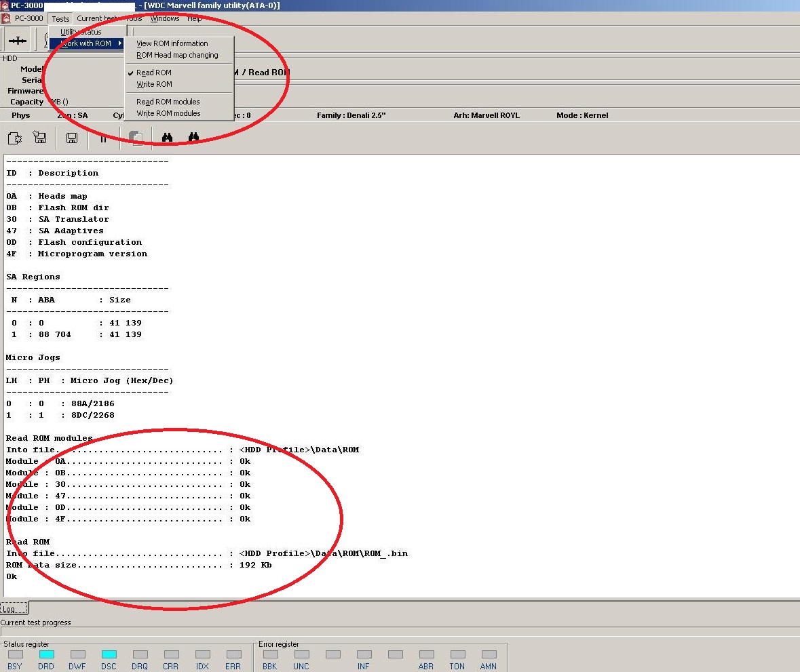This screenshot has width=800, height=672.
Task: Click the HDD connection icon in the top toolbar
Action: [18, 40]
